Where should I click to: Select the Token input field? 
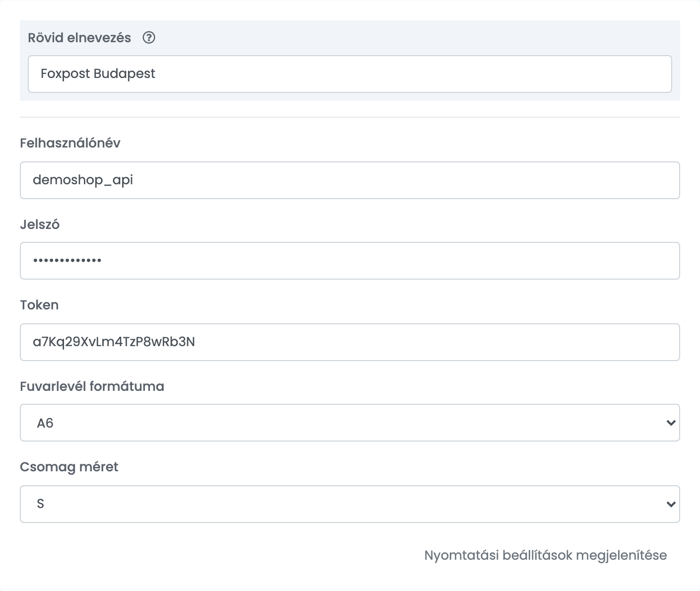[350, 342]
